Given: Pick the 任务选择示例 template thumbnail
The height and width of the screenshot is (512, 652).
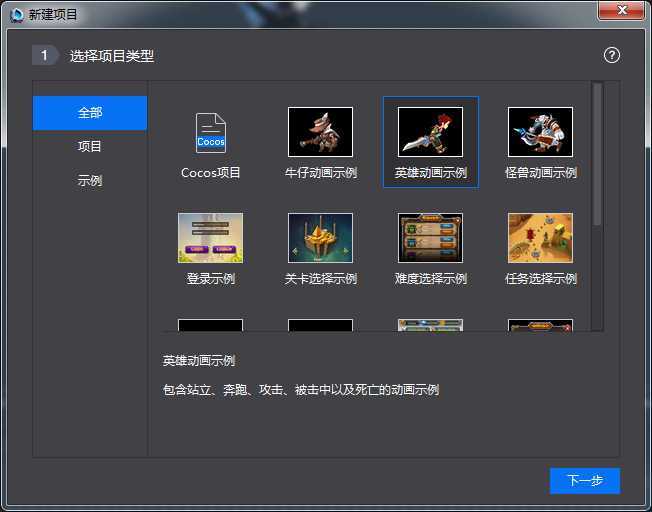Looking at the screenshot, I should point(540,238).
